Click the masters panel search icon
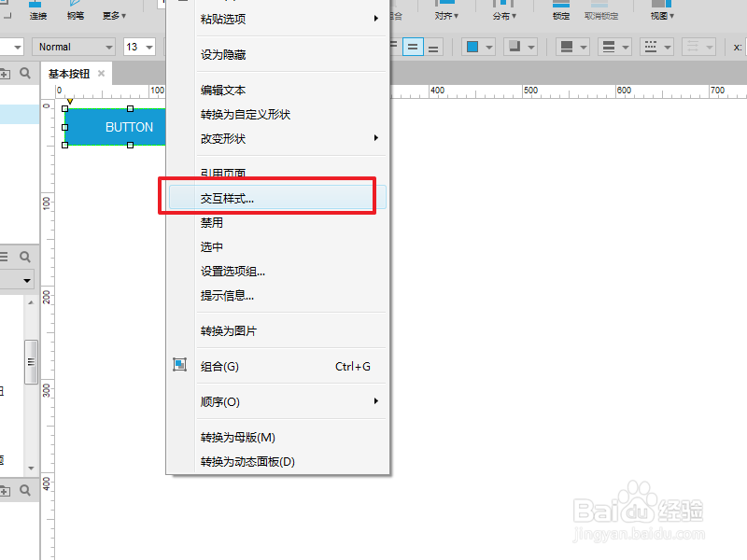The image size is (747, 560). click(x=25, y=490)
